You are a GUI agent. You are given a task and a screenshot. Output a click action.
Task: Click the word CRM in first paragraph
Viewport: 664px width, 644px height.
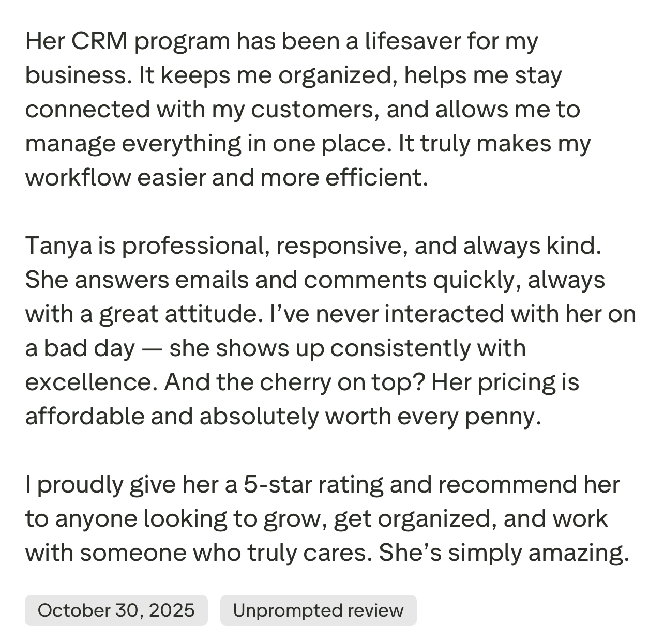tap(100, 41)
